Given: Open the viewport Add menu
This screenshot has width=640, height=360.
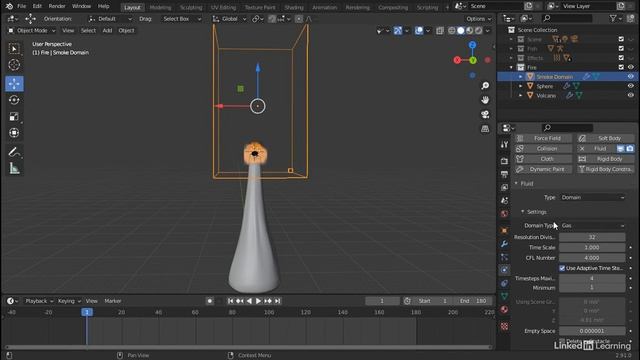Looking at the screenshot, I should click(107, 31).
